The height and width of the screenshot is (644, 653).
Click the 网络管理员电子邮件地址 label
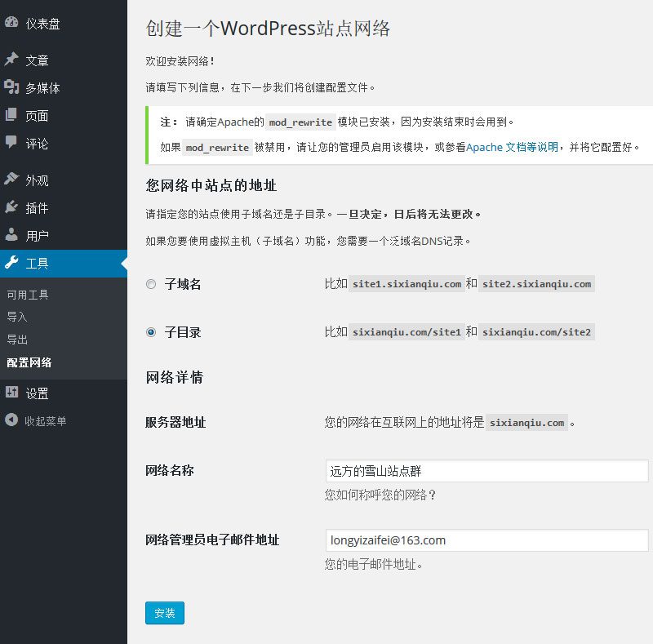pos(212,540)
